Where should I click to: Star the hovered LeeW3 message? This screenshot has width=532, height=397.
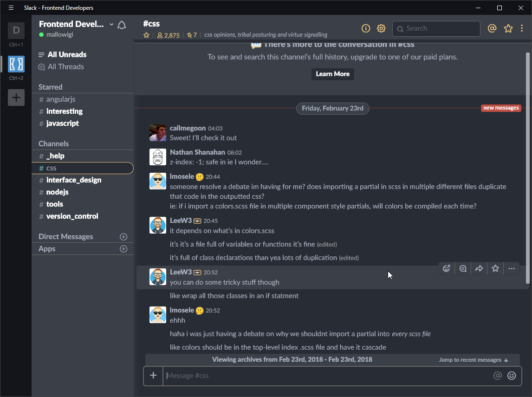pos(495,269)
